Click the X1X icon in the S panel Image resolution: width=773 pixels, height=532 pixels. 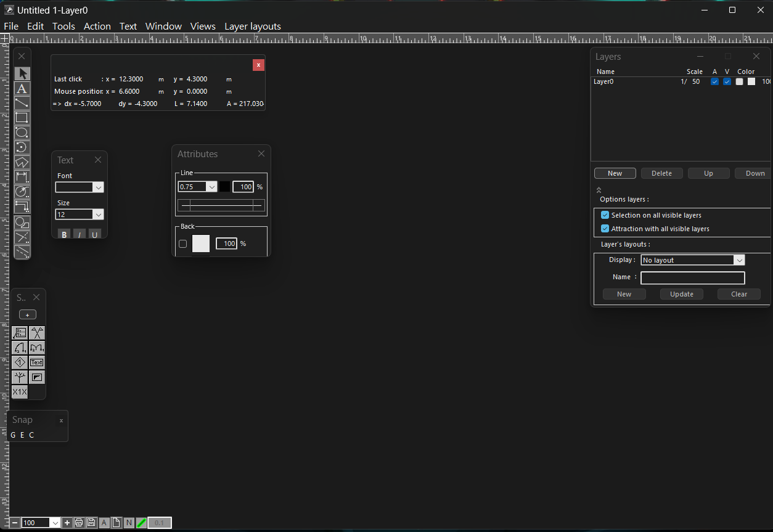point(19,391)
